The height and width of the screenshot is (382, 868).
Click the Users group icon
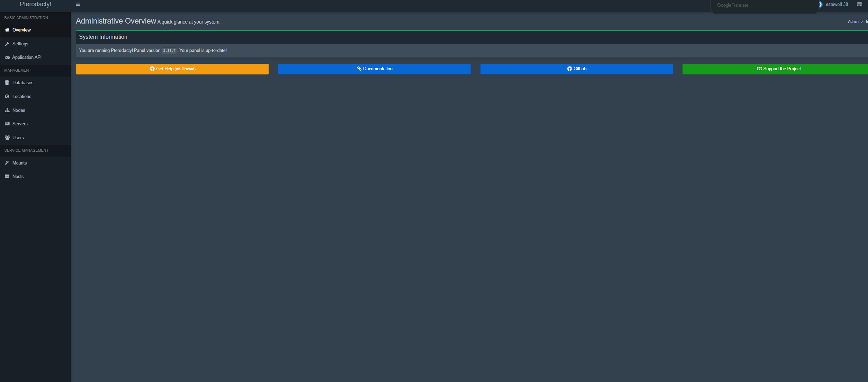[x=7, y=138]
